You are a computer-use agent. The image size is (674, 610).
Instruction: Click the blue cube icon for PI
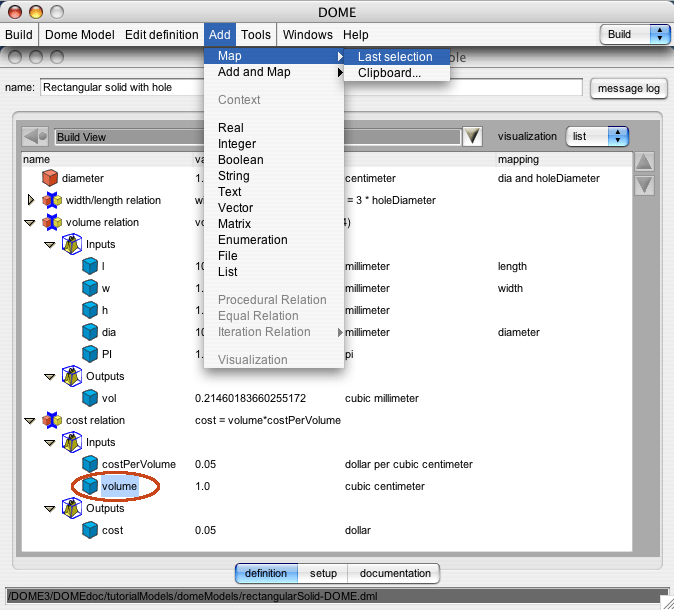click(90, 354)
